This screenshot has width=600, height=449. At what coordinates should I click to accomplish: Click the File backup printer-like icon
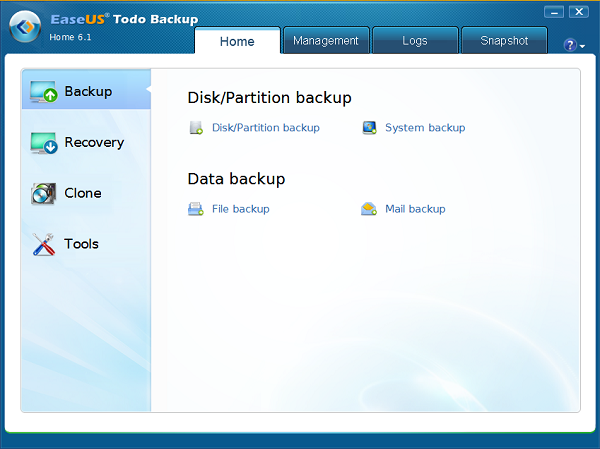pos(196,209)
